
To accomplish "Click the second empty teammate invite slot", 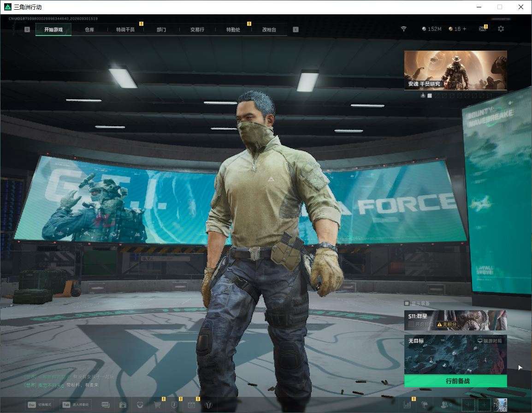I will click(x=484, y=405).
